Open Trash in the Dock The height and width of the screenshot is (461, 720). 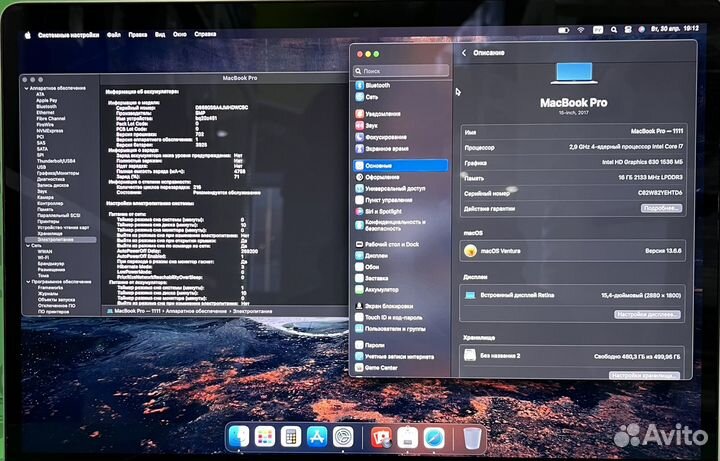click(x=472, y=438)
